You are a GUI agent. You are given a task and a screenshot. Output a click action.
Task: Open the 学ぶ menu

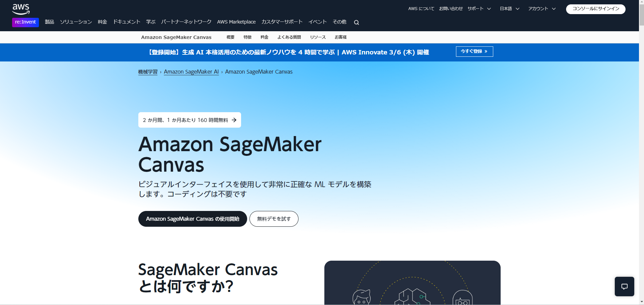(x=151, y=22)
